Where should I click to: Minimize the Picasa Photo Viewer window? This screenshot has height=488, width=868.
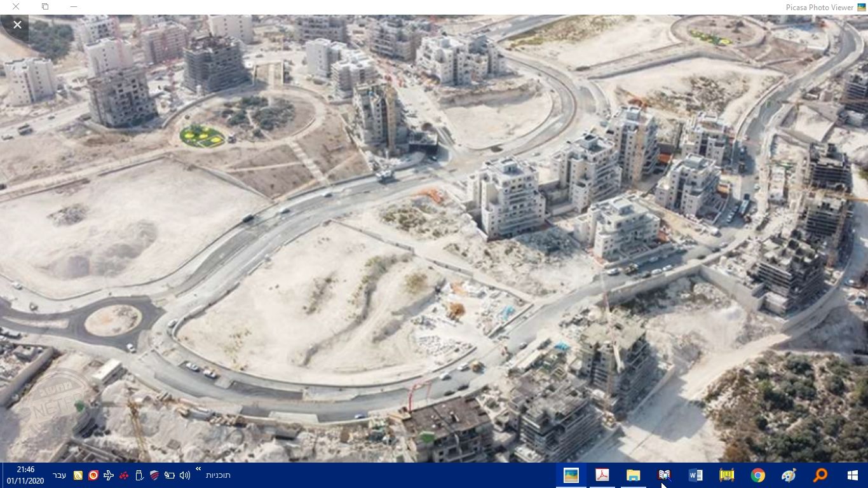click(x=74, y=7)
